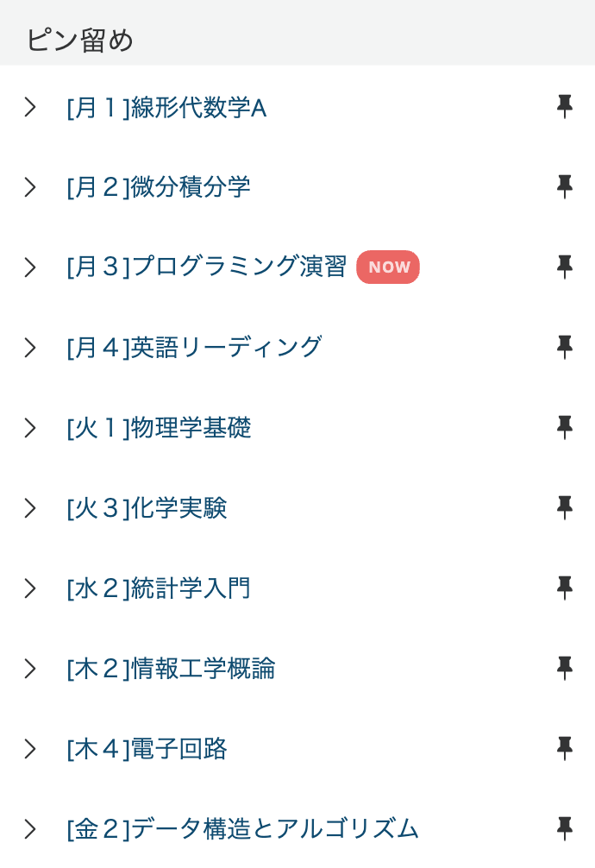Image resolution: width=595 pixels, height=868 pixels.
Task: Expand the [水２]統計学入門 entry
Action: tap(30, 588)
